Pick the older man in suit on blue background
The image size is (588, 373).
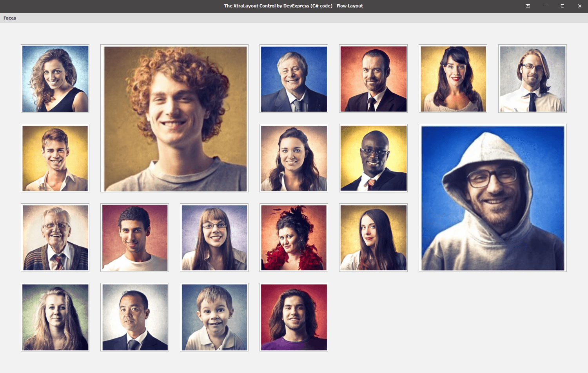pos(294,79)
